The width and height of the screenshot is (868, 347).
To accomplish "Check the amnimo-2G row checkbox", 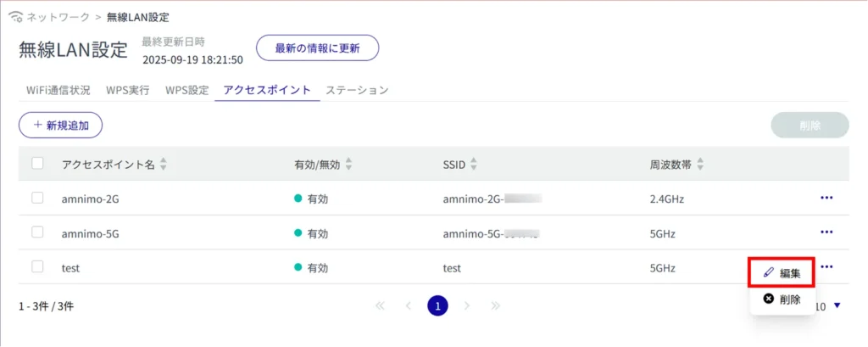I will (x=37, y=198).
